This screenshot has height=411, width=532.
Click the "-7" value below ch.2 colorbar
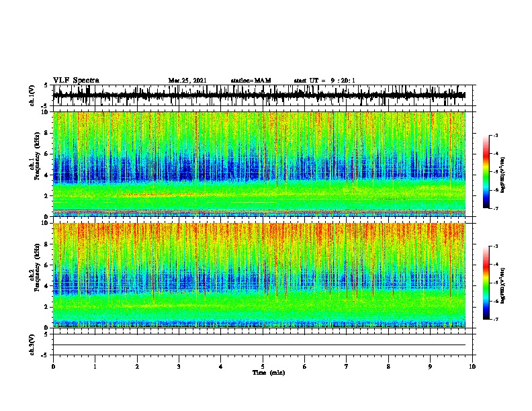click(x=495, y=319)
